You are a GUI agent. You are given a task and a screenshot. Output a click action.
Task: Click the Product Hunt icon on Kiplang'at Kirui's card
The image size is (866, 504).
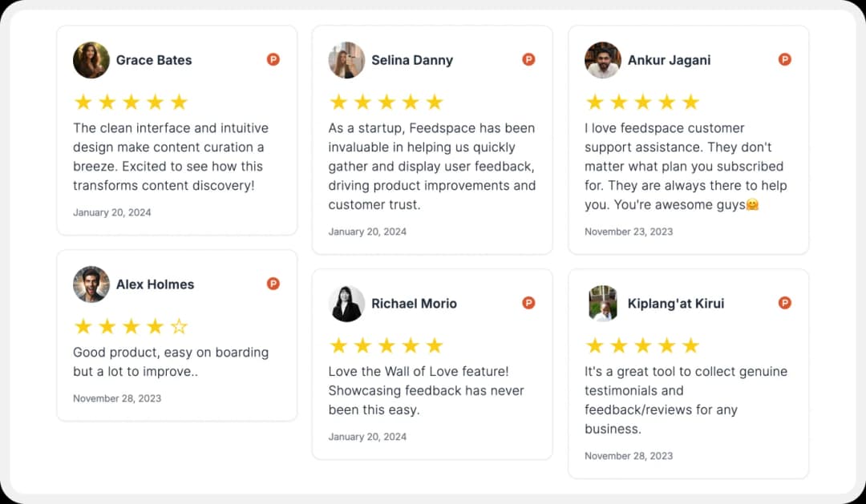click(x=784, y=303)
